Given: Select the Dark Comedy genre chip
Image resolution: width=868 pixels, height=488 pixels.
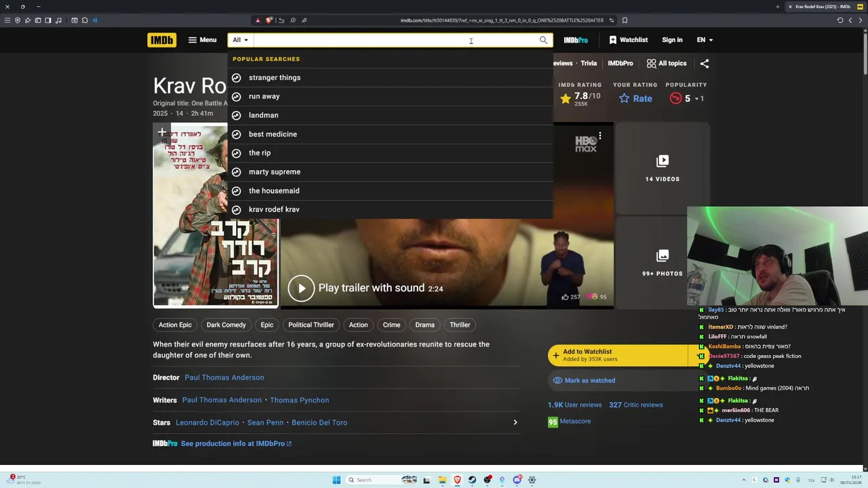Looking at the screenshot, I should [226, 325].
